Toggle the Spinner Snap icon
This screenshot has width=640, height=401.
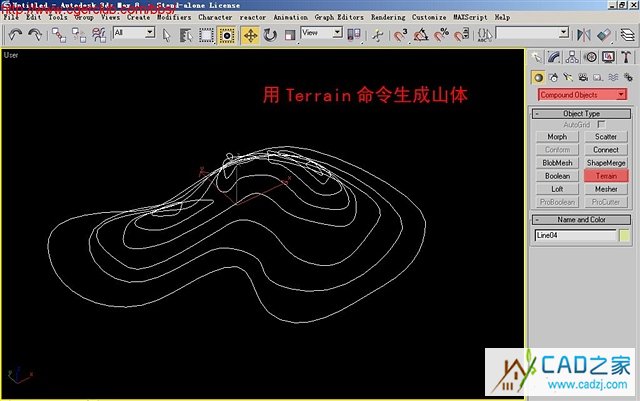coord(462,35)
